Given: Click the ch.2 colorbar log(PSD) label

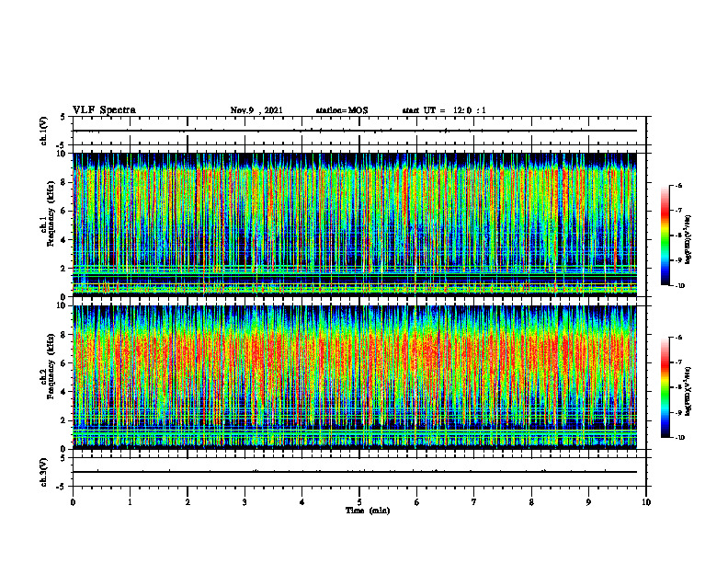Looking at the screenshot, I should pyautogui.click(x=688, y=391).
